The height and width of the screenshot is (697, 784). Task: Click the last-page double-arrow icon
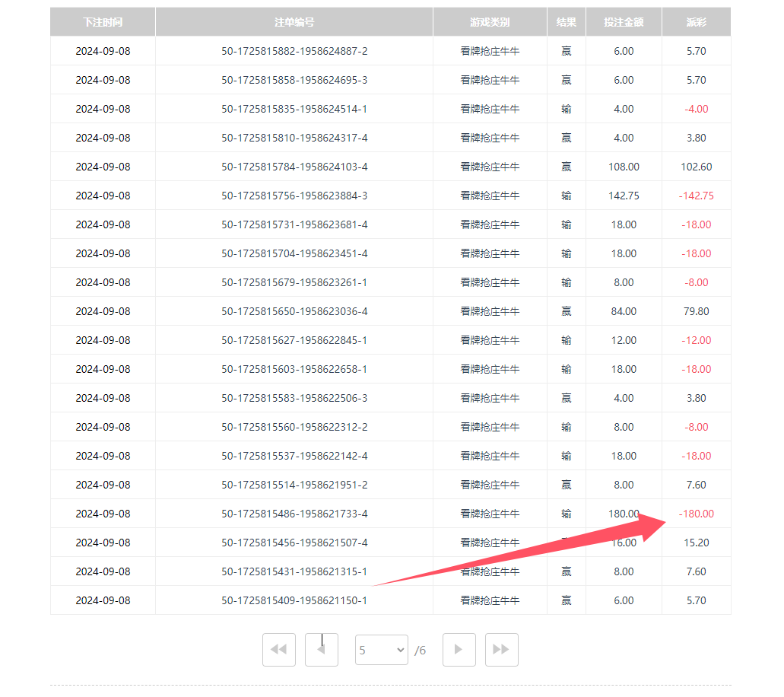pyautogui.click(x=501, y=649)
